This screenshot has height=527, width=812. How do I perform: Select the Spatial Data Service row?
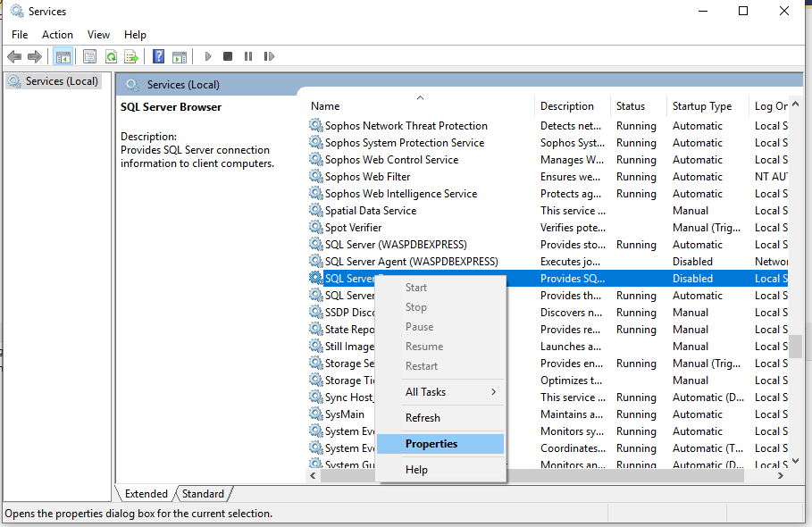[x=548, y=210]
